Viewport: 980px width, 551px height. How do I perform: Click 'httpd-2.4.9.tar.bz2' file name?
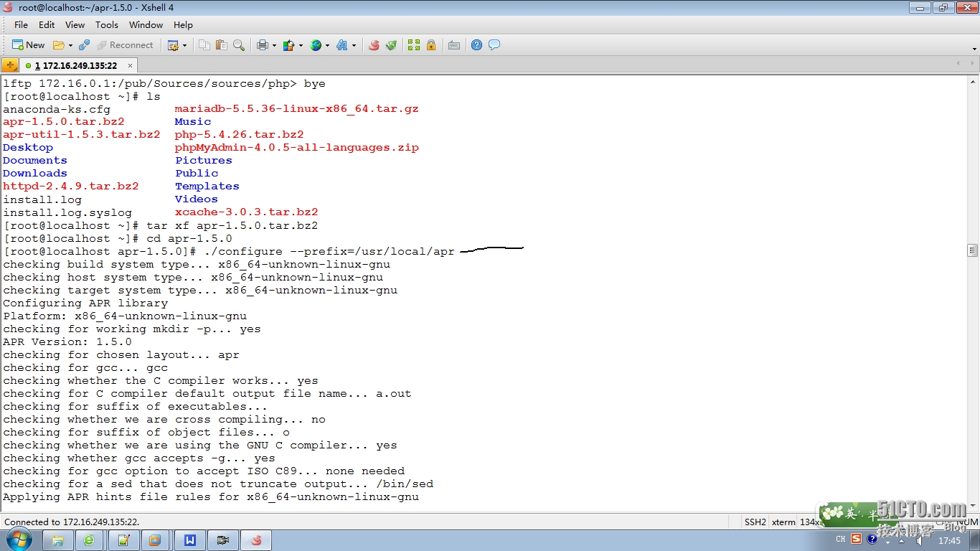71,186
